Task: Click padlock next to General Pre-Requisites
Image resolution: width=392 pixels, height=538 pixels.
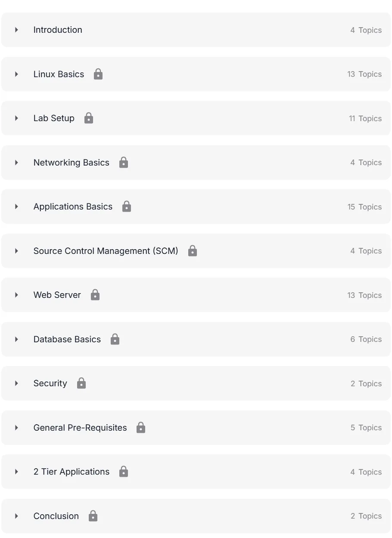Action: (141, 428)
